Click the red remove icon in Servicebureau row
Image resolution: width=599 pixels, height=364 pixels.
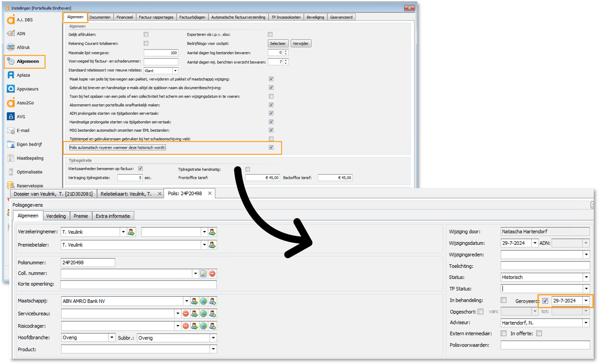[x=186, y=314]
